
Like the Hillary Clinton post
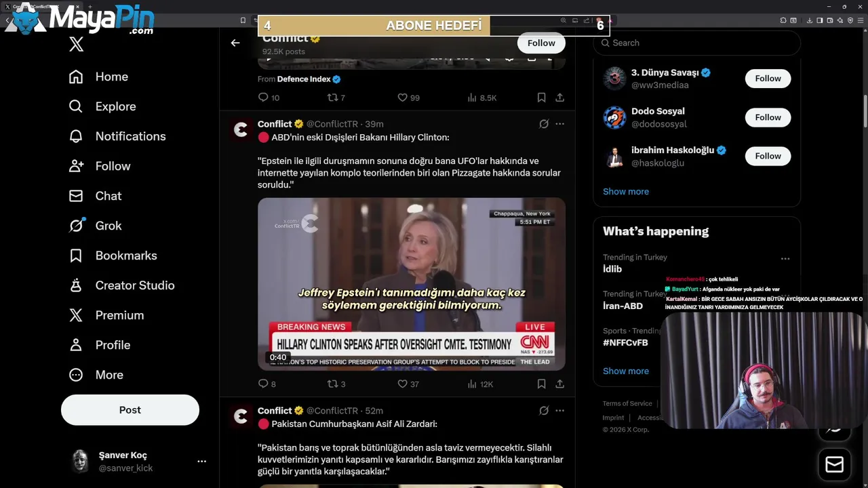tap(402, 384)
